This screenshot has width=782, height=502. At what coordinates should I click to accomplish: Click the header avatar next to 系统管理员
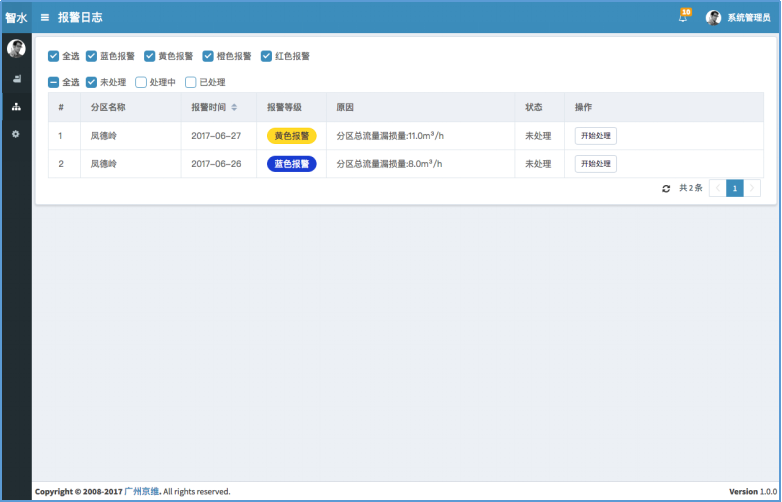point(713,18)
